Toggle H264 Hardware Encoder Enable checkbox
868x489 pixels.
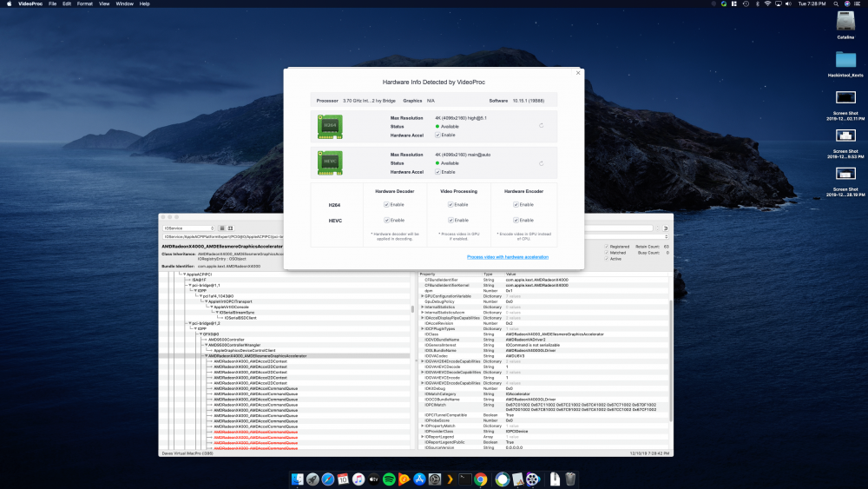[x=516, y=204]
